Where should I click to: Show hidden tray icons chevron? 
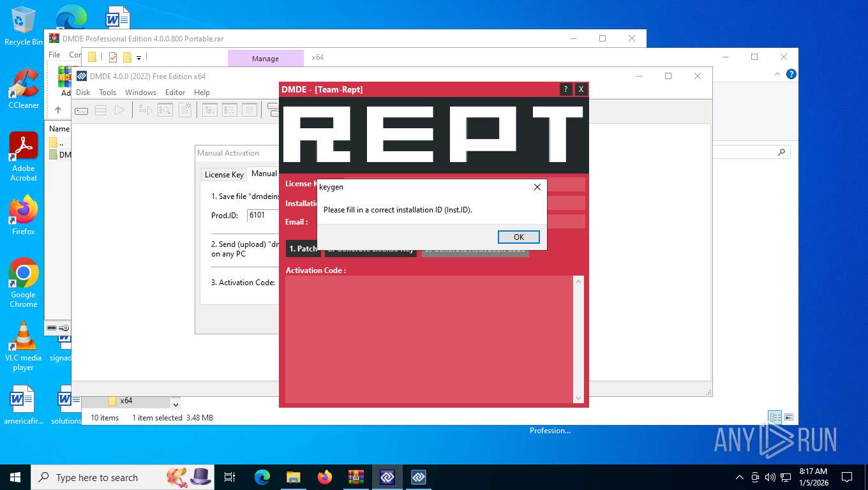click(740, 477)
